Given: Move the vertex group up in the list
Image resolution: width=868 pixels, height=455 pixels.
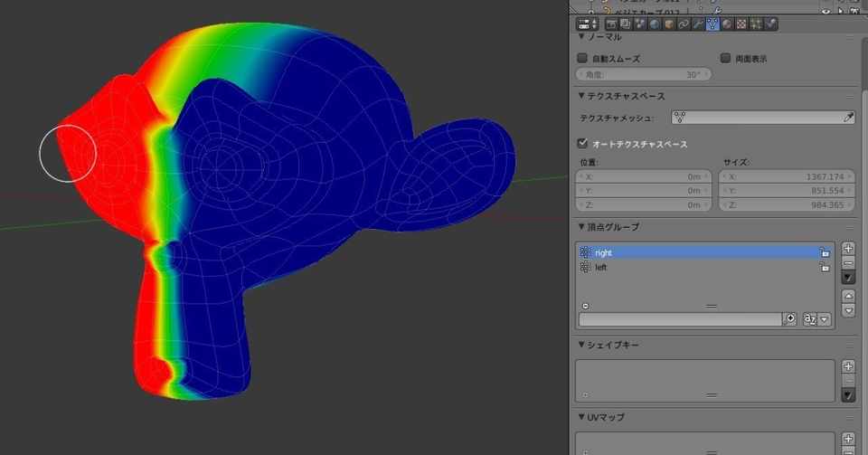Looking at the screenshot, I should pos(848,296).
